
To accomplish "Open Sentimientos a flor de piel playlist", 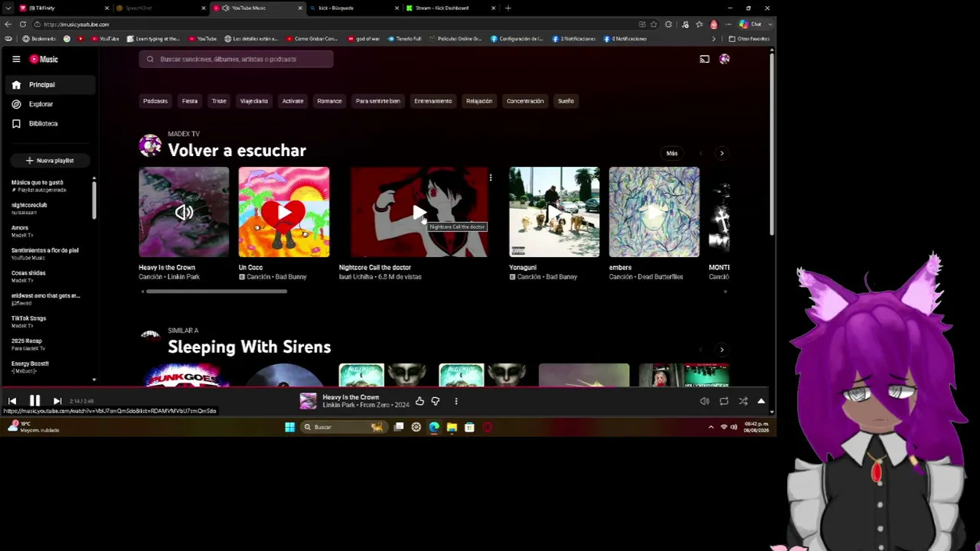I will coord(47,253).
